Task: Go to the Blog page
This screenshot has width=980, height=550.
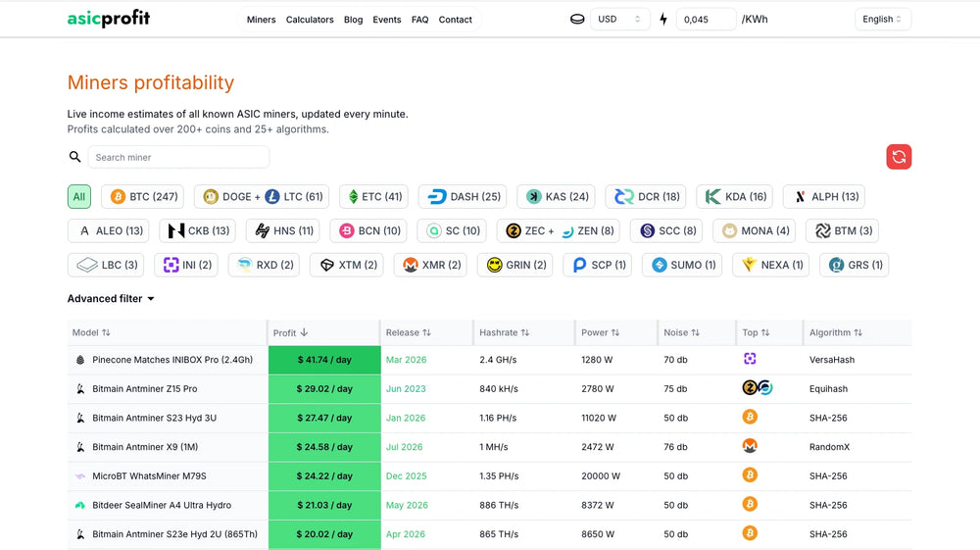Action: coord(353,20)
